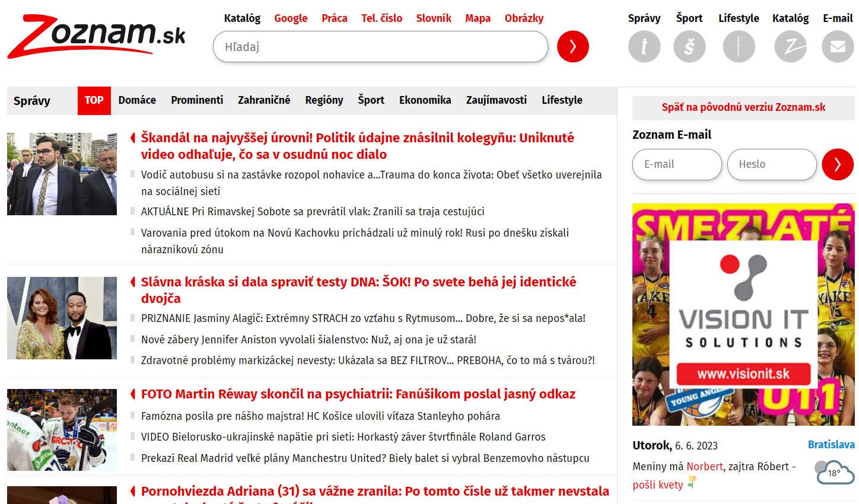The width and height of the screenshot is (859, 504).
Task: Click the Lifestyle fork icon
Action: pos(739,46)
